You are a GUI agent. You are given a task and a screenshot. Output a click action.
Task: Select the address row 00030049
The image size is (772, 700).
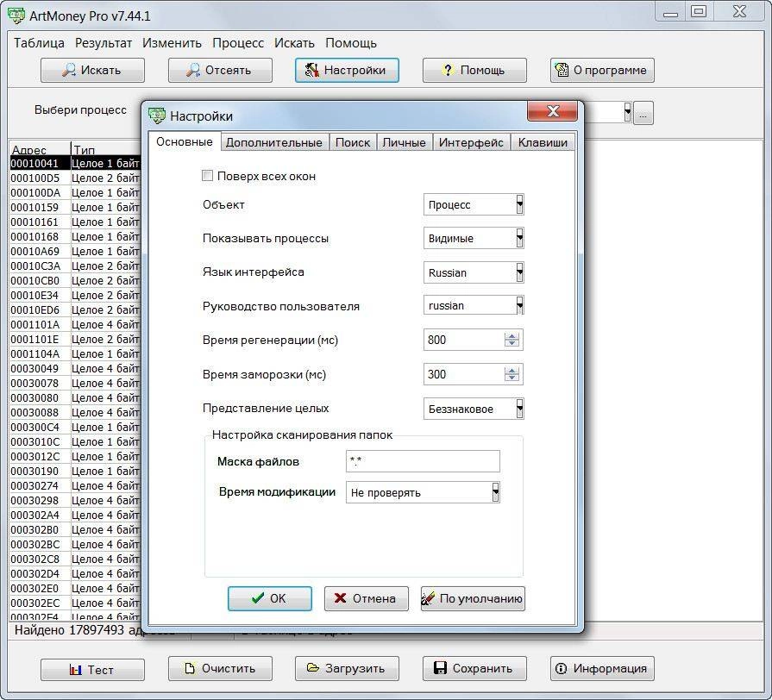click(75, 368)
